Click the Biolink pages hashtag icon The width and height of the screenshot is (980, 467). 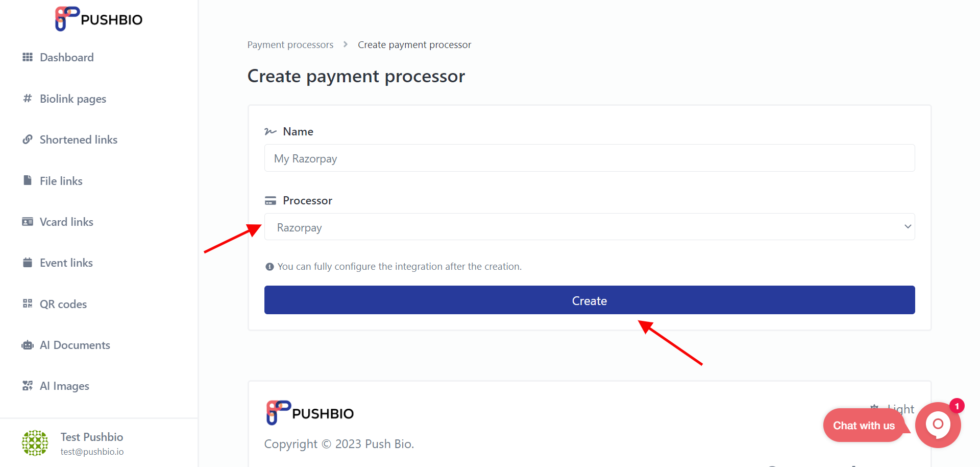point(28,98)
